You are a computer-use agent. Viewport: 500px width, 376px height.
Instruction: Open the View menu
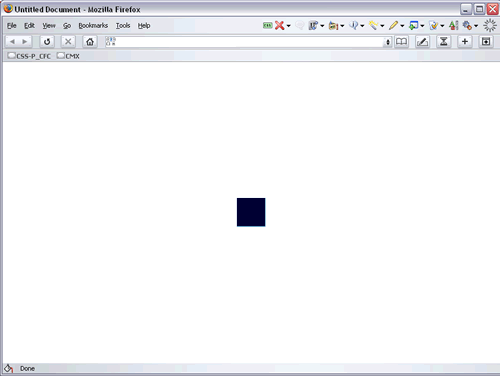pos(49,26)
